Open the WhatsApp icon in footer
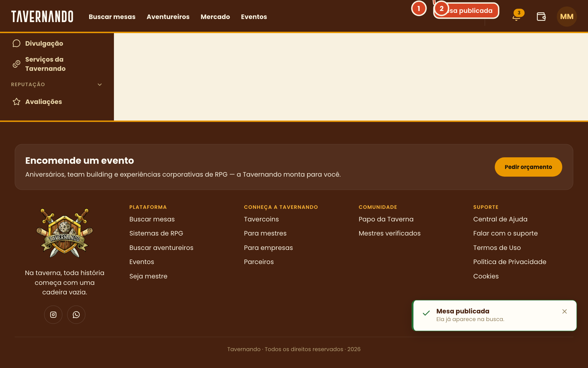Image resolution: width=588 pixels, height=368 pixels. click(x=76, y=315)
